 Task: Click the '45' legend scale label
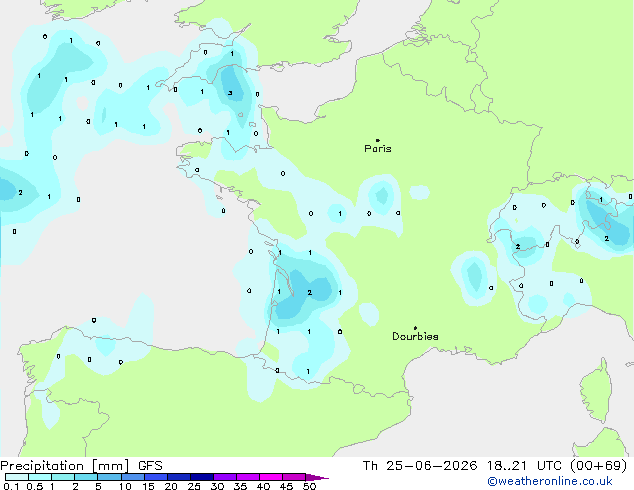point(286,486)
